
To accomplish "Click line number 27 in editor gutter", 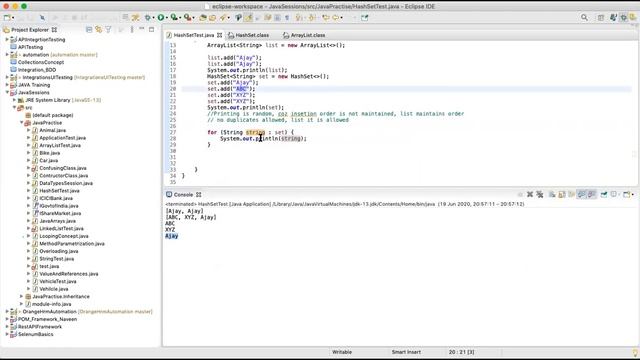I will pos(173,132).
